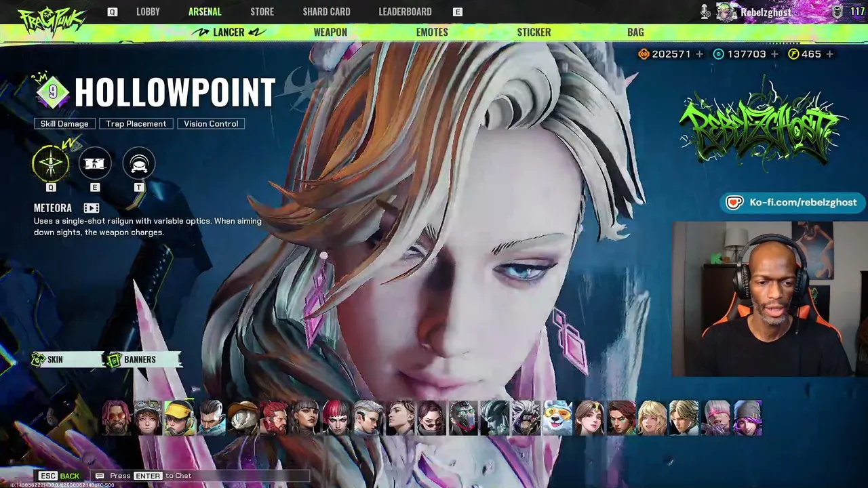Select the cowboy-hat mascot lancer portrait
This screenshot has height=488, width=868.
click(x=242, y=418)
